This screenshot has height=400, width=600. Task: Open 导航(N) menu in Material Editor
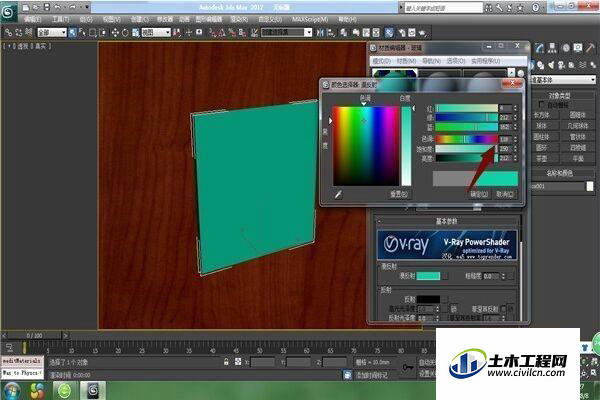pos(431,61)
